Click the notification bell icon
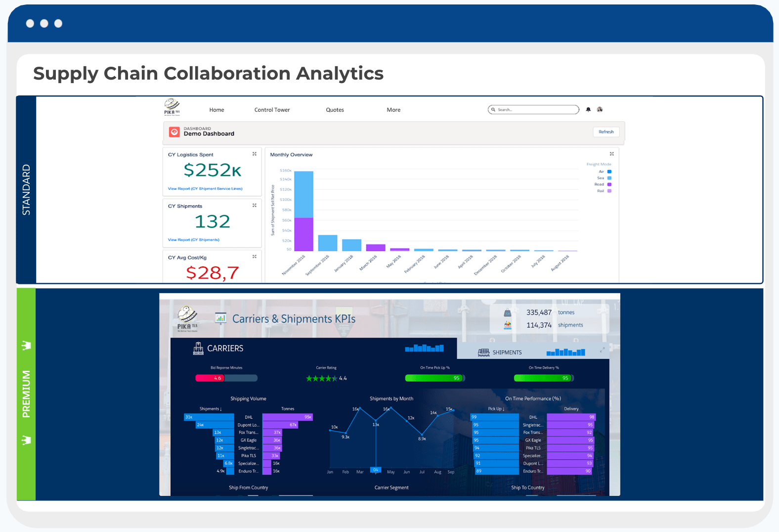The width and height of the screenshot is (779, 532). [588, 110]
